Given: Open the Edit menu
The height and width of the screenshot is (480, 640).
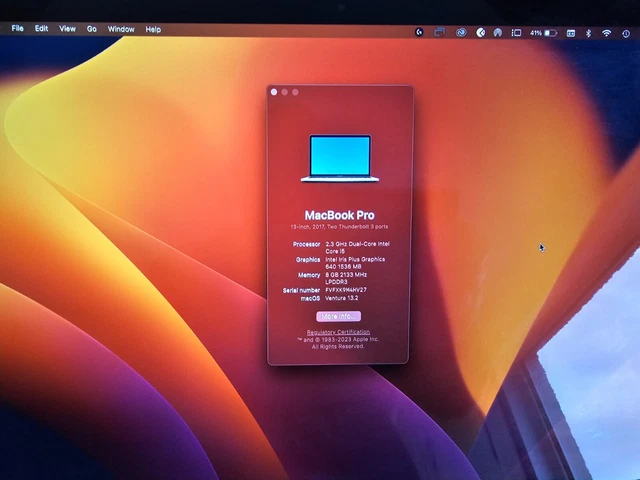Looking at the screenshot, I should 41,29.
